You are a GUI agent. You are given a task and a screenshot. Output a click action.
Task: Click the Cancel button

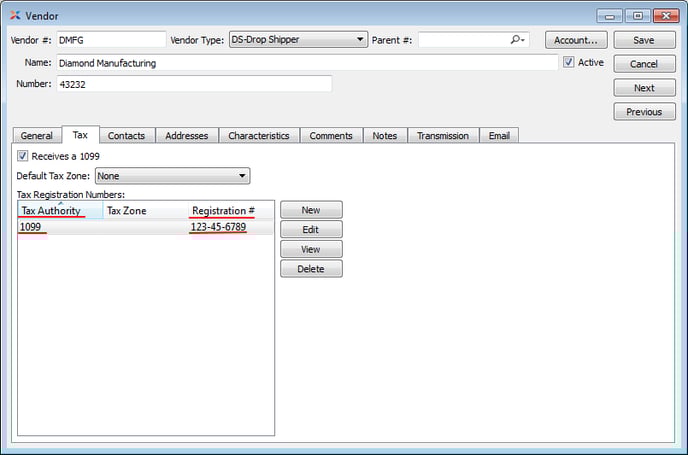[x=644, y=64]
